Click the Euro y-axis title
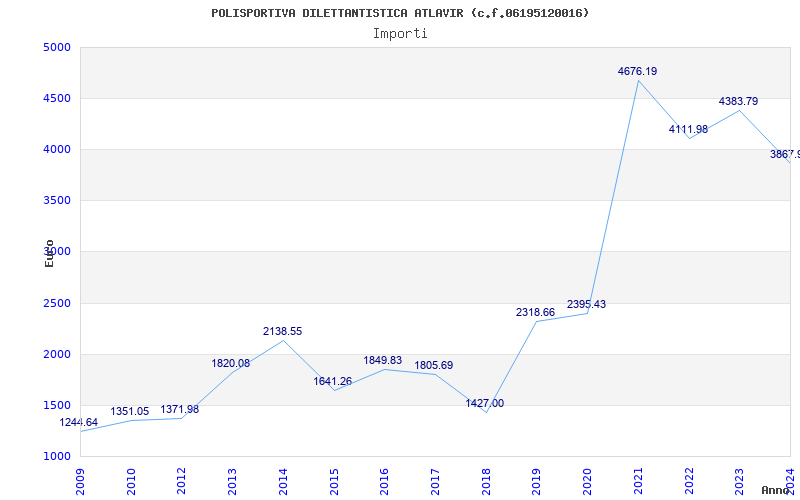The image size is (800, 500). pos(50,252)
